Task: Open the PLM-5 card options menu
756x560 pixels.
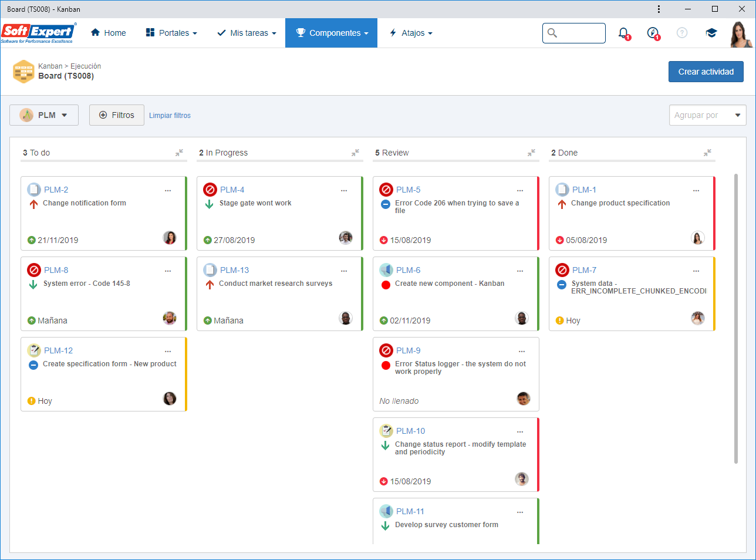Action: 520,190
